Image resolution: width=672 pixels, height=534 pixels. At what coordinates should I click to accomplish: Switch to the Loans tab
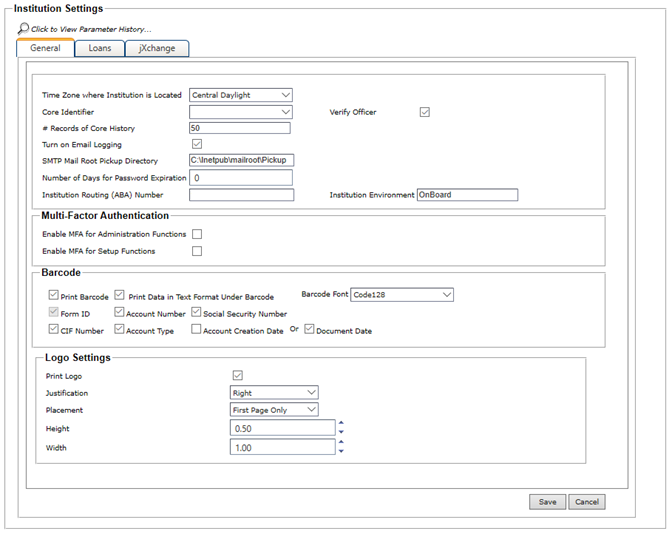tap(99, 48)
